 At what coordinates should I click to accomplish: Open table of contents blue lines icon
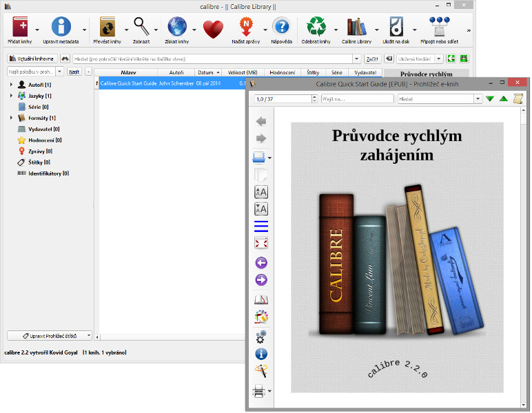tap(261, 226)
